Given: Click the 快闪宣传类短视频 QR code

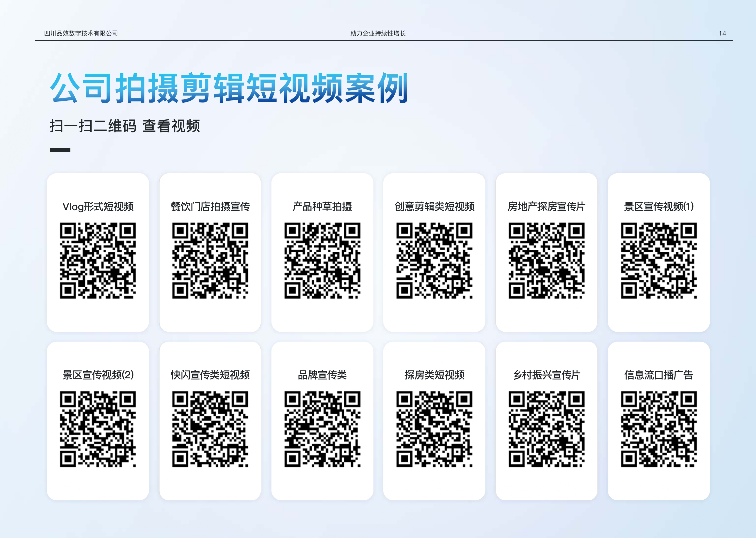Looking at the screenshot, I should (210, 429).
